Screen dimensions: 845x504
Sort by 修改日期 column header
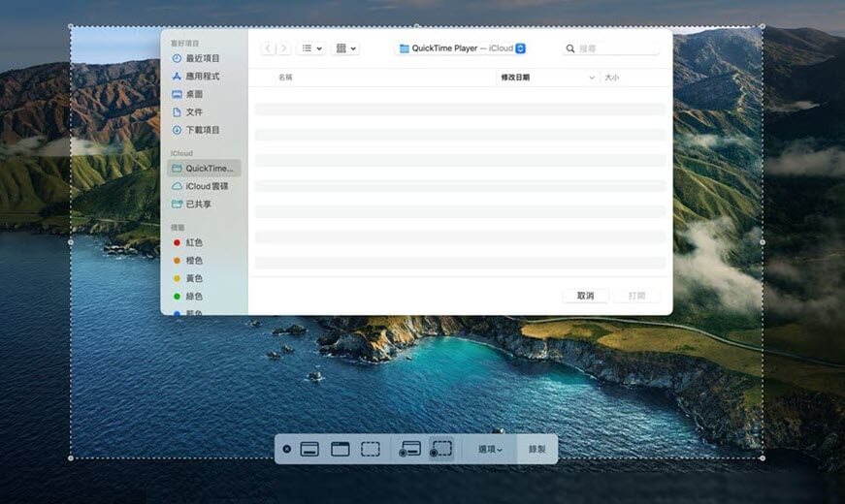pyautogui.click(x=515, y=78)
